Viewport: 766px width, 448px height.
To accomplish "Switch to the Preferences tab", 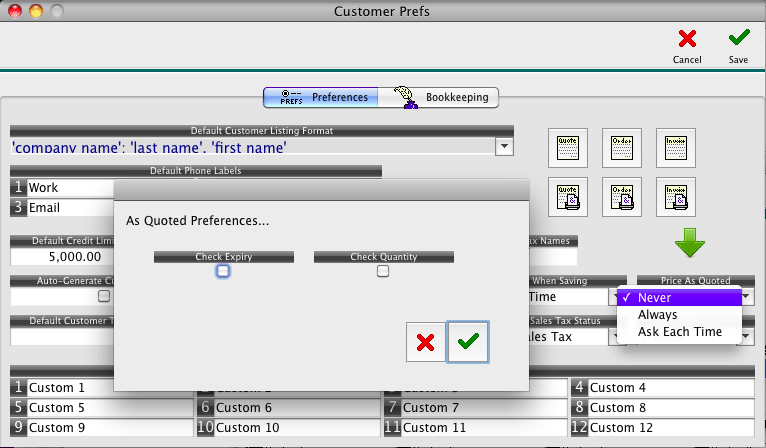I will [x=321, y=97].
